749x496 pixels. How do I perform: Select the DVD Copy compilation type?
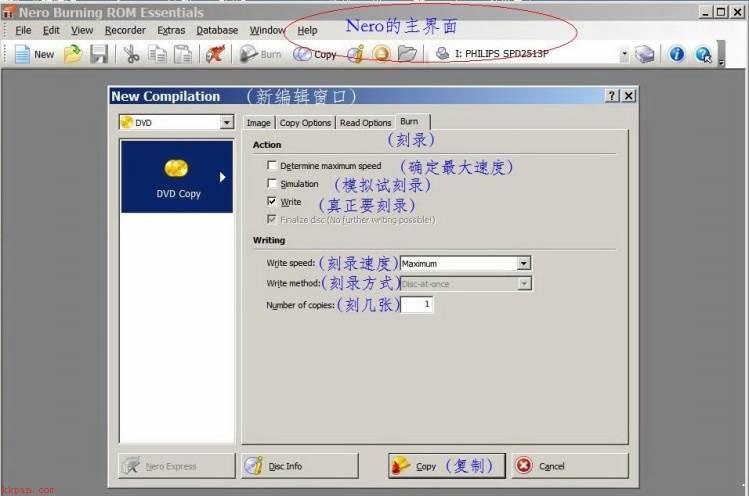click(177, 177)
